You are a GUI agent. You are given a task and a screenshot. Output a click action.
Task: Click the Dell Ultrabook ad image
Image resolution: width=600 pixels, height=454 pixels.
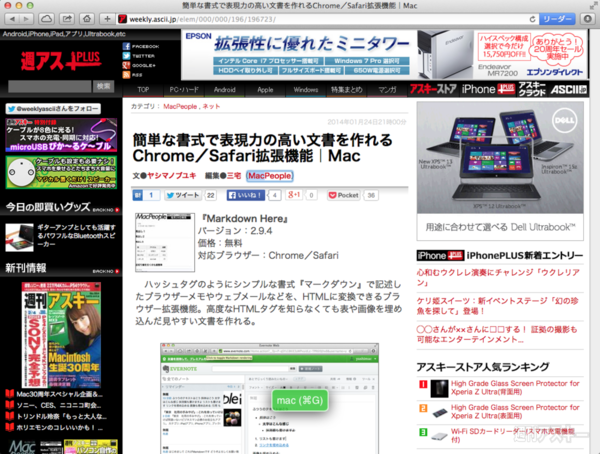click(500, 157)
